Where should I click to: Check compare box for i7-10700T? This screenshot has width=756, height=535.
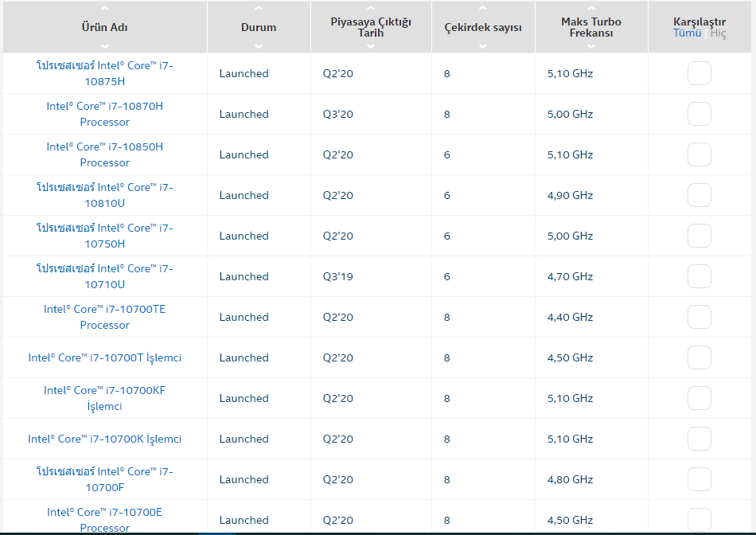point(699,357)
